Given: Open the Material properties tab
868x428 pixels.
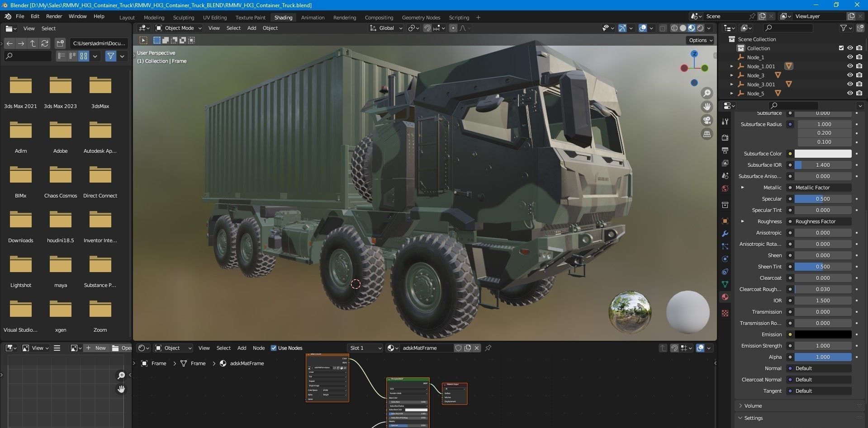Looking at the screenshot, I should pyautogui.click(x=725, y=297).
